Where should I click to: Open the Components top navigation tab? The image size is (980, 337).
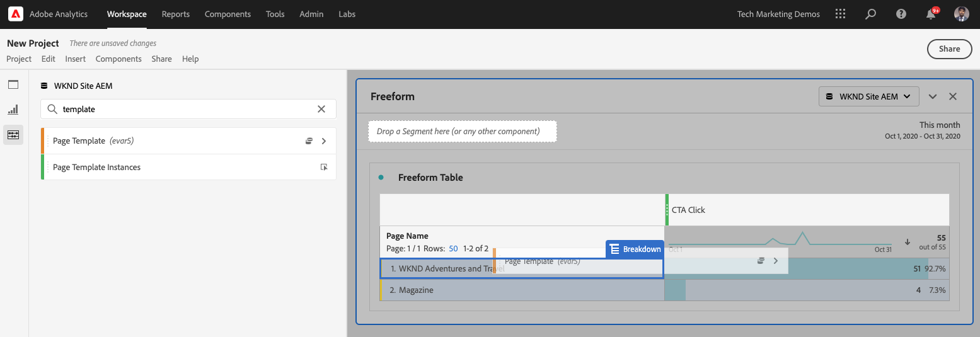228,14
